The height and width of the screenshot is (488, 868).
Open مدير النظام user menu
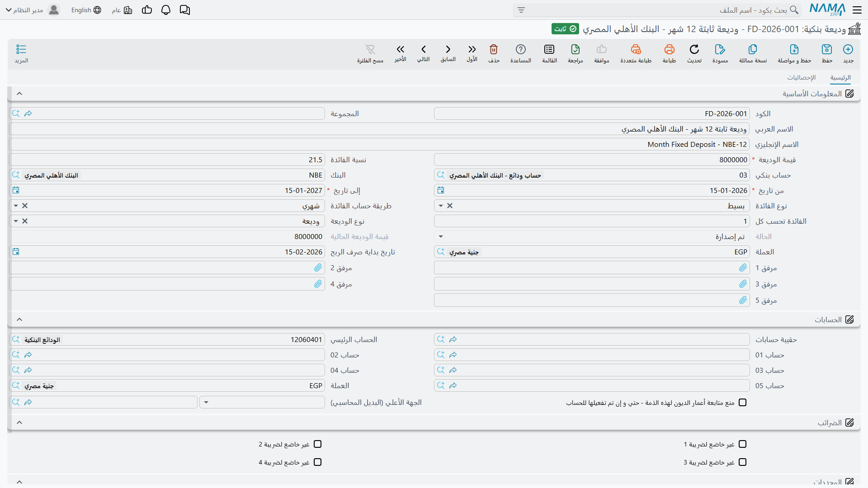pos(33,10)
